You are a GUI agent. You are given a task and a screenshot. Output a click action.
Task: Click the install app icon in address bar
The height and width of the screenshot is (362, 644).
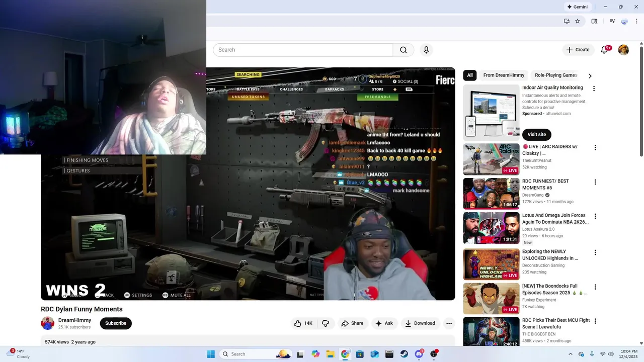coord(567,21)
